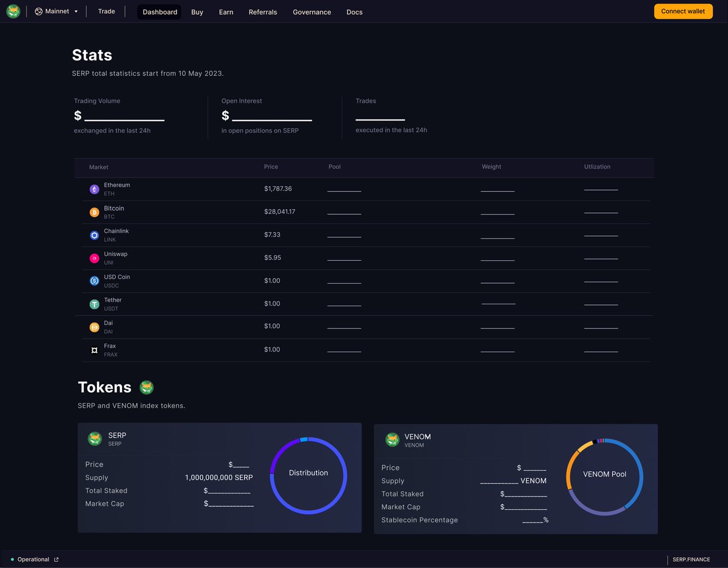Click the light blue segment of Distribution chart
The image size is (728, 568).
[x=303, y=439]
